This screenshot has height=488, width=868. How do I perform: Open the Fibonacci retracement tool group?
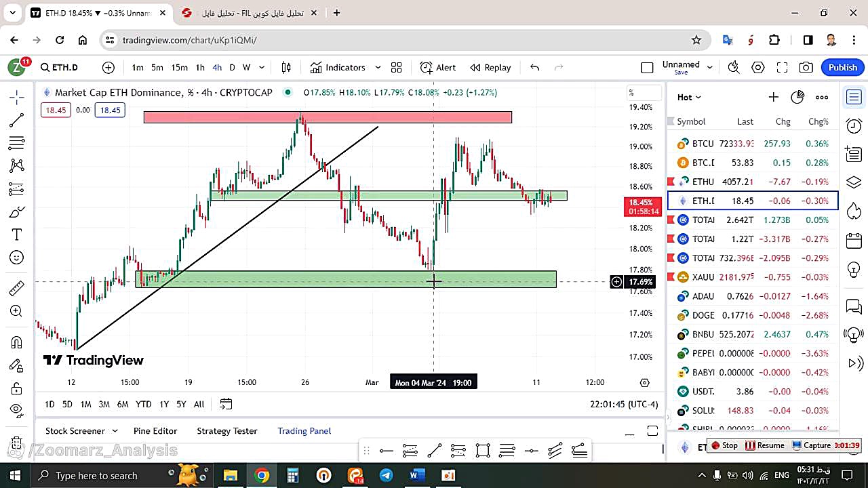click(x=17, y=143)
